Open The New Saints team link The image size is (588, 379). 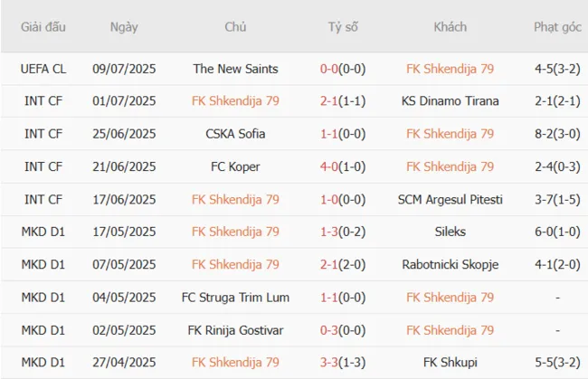235,69
